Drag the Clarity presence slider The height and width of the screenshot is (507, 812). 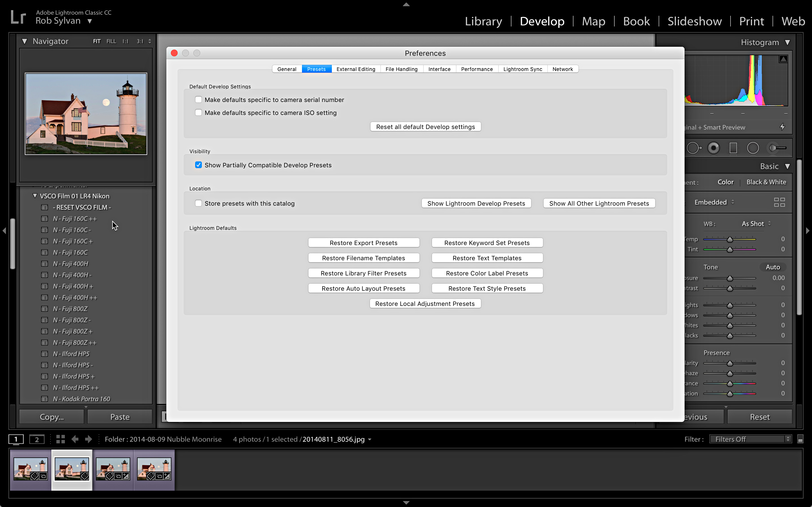(x=730, y=363)
